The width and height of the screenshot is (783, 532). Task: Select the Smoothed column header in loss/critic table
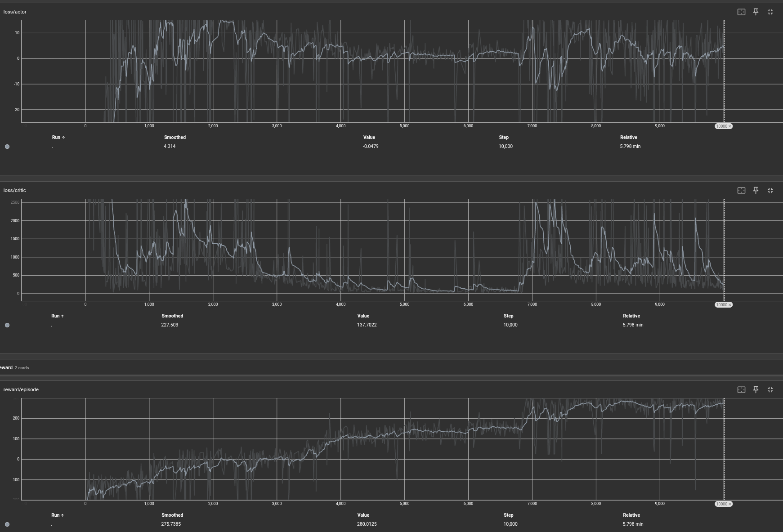172,316
